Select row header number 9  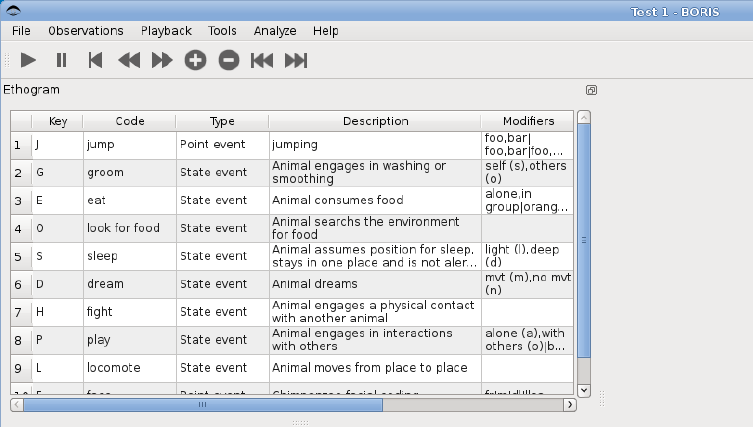click(x=21, y=368)
